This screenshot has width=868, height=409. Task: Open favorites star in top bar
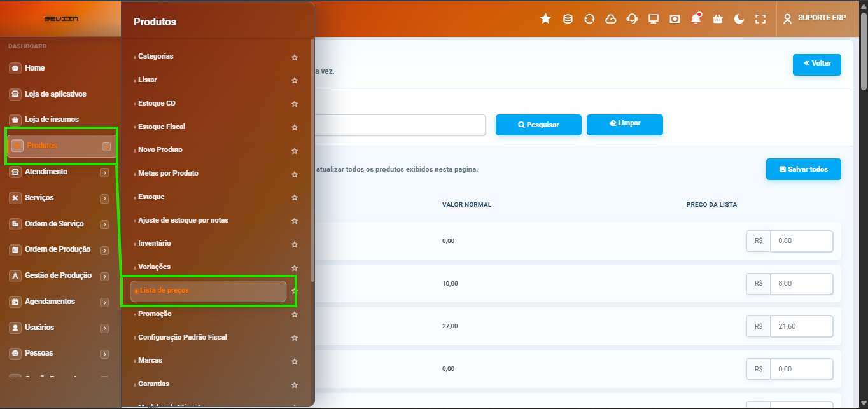tap(545, 18)
